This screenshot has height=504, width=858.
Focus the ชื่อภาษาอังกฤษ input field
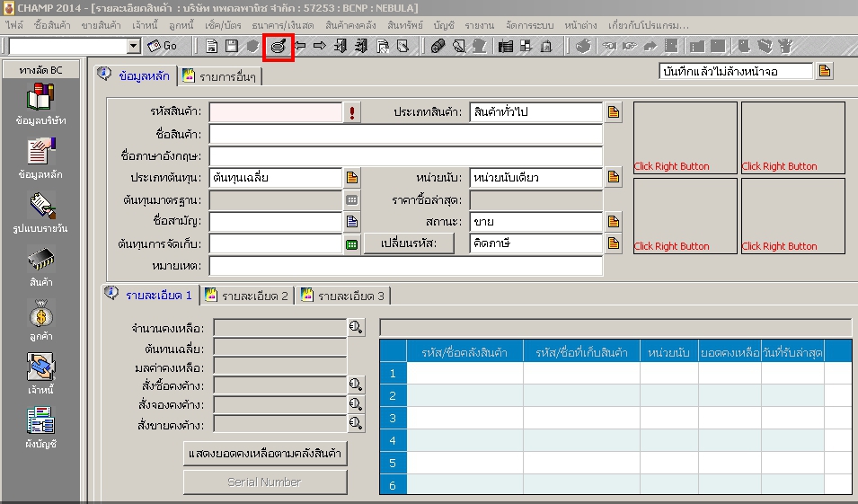(x=405, y=156)
